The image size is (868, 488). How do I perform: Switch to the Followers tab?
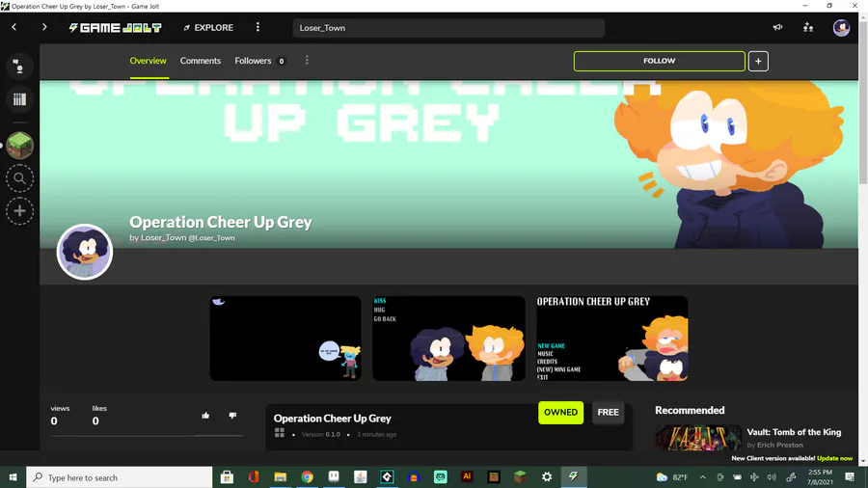click(259, 61)
